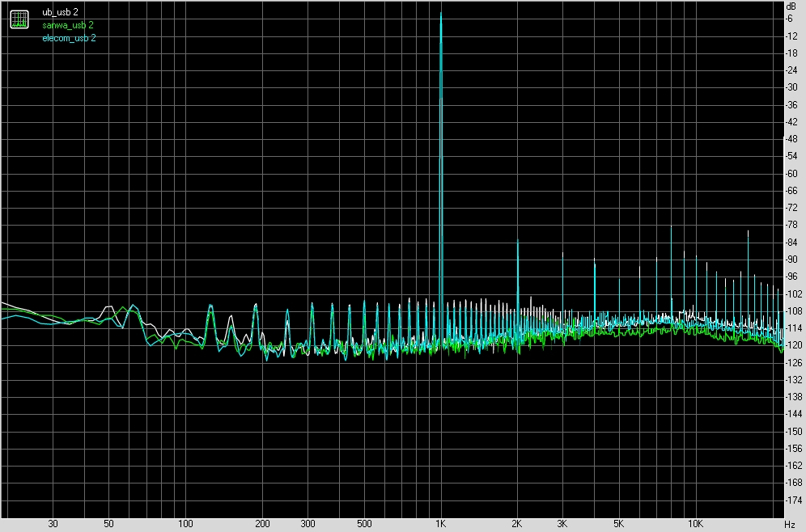The width and height of the screenshot is (806, 532).
Task: Select the elecom_usb 2 legend entry
Action: [69, 38]
